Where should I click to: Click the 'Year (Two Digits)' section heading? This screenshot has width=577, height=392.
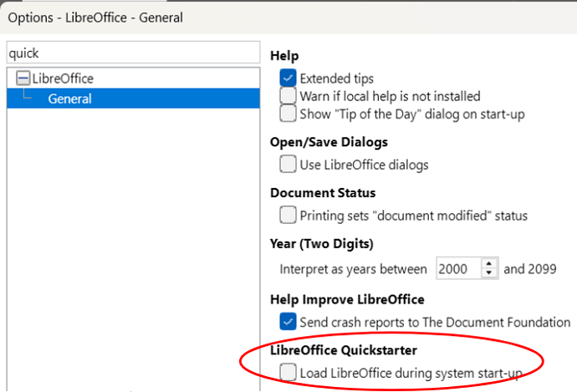322,244
